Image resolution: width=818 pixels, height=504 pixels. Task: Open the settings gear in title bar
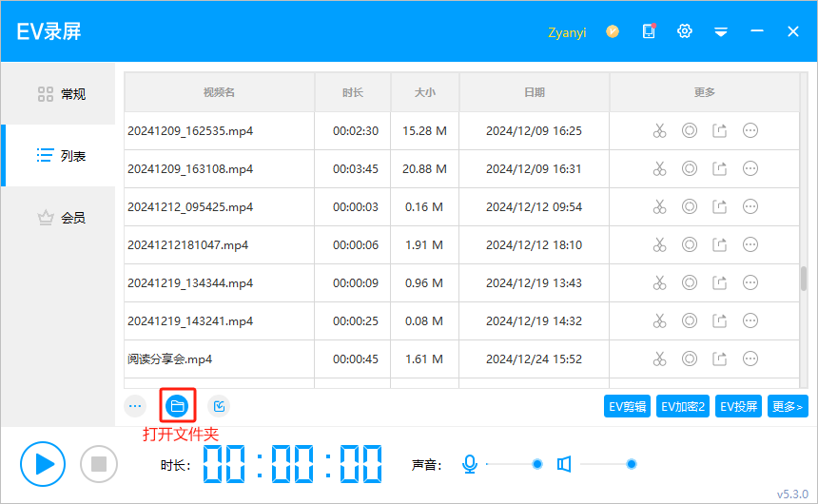[x=684, y=31]
